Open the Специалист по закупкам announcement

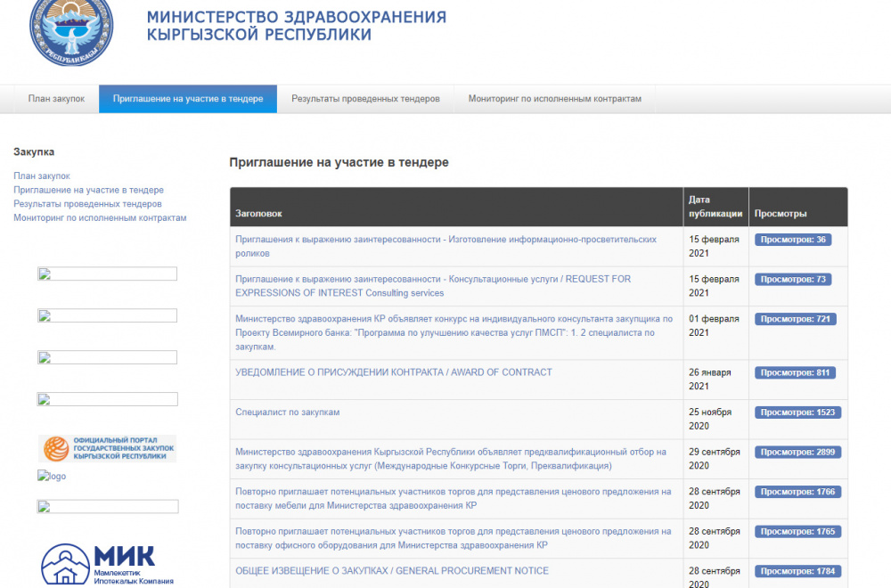click(x=286, y=412)
